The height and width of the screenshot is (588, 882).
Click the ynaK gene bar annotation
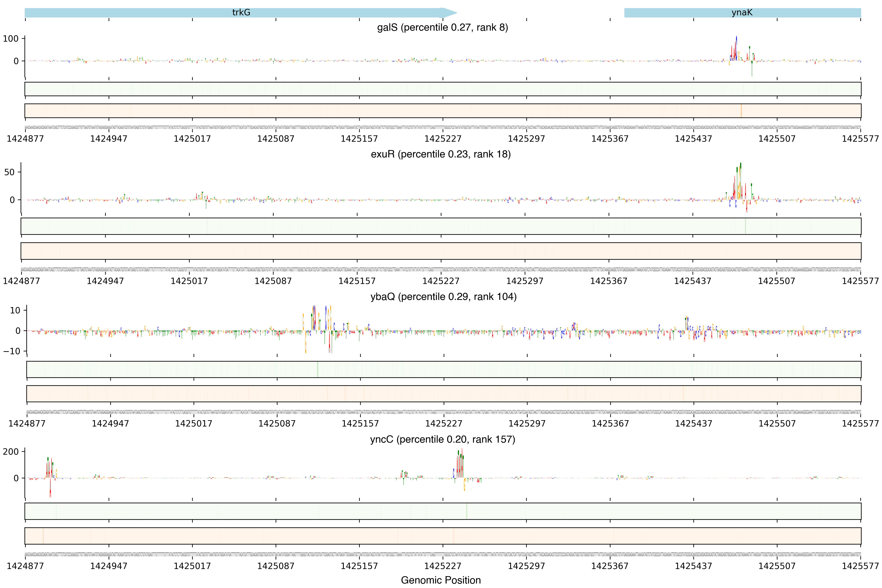coord(742,13)
